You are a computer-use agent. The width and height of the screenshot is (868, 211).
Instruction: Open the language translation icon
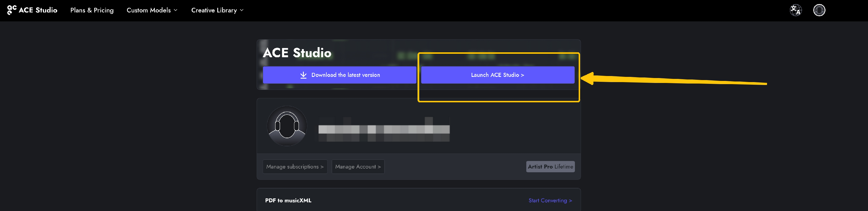[796, 10]
